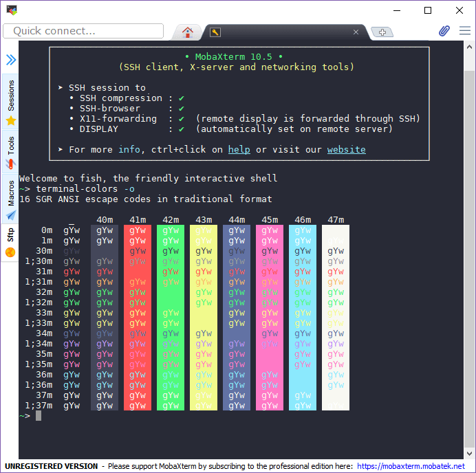
Task: Click the 'terminal-colors -o' command text
Action: [85, 188]
